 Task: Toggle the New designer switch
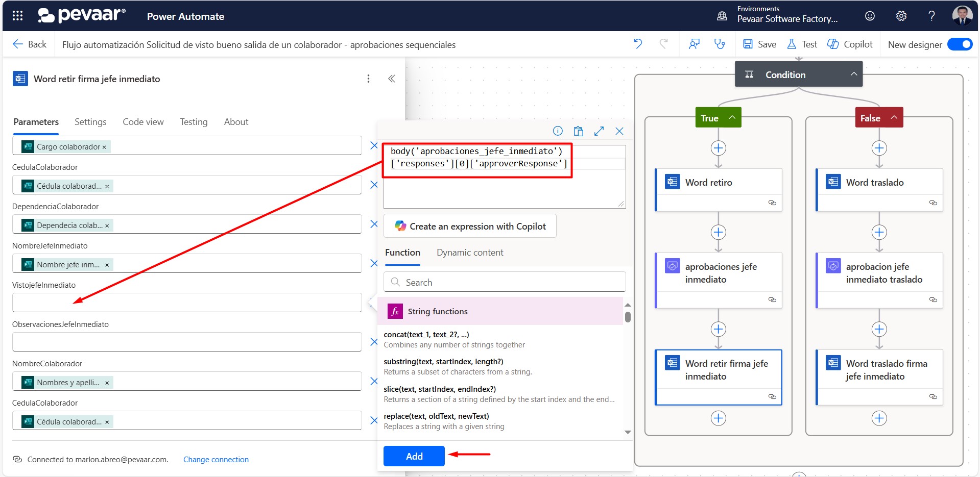(960, 44)
